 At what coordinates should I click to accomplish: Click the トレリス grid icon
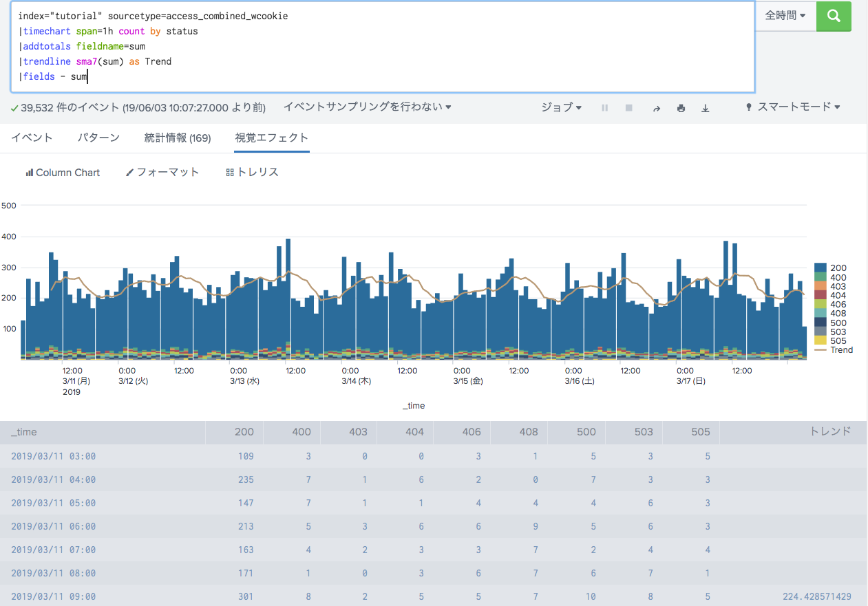[253, 172]
